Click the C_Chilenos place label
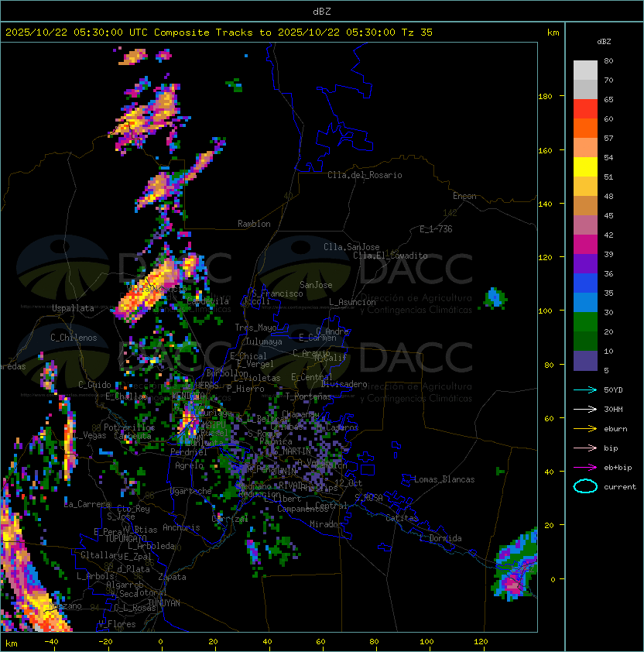The width and height of the screenshot is (644, 652). [74, 338]
